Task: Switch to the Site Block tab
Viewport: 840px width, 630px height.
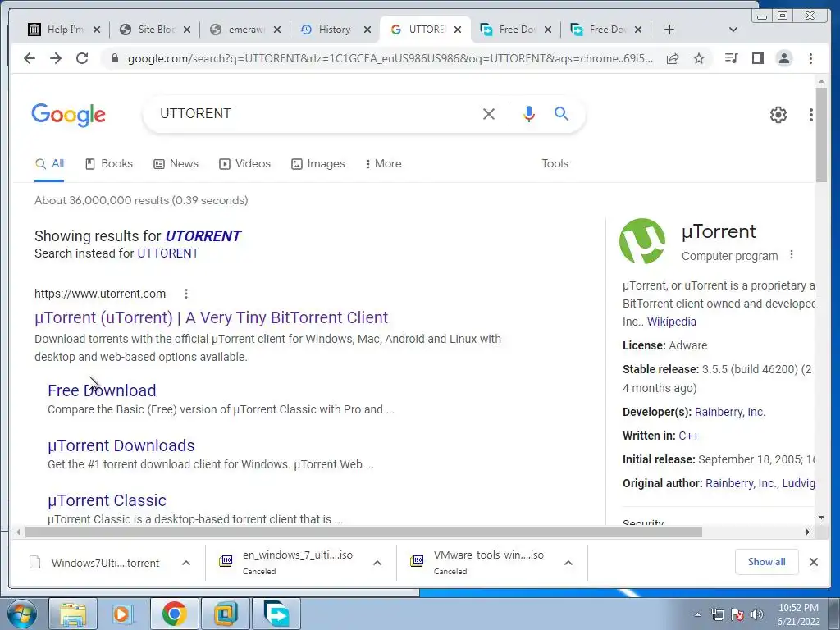Action: pos(155,30)
